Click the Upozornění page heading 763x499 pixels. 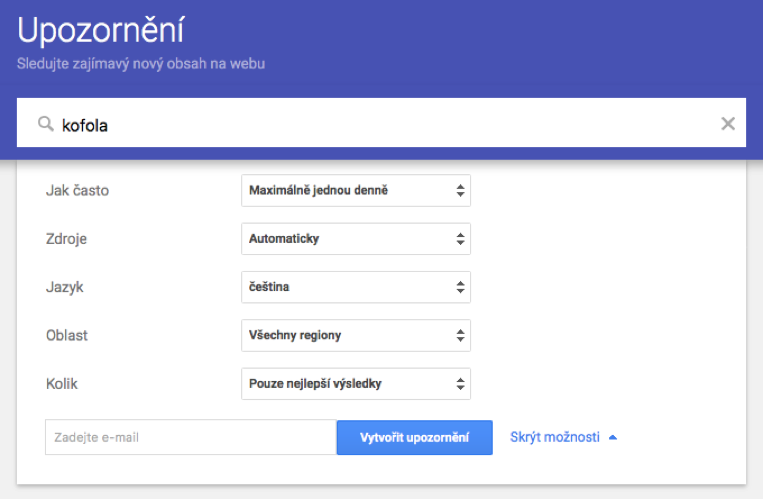pos(100,32)
